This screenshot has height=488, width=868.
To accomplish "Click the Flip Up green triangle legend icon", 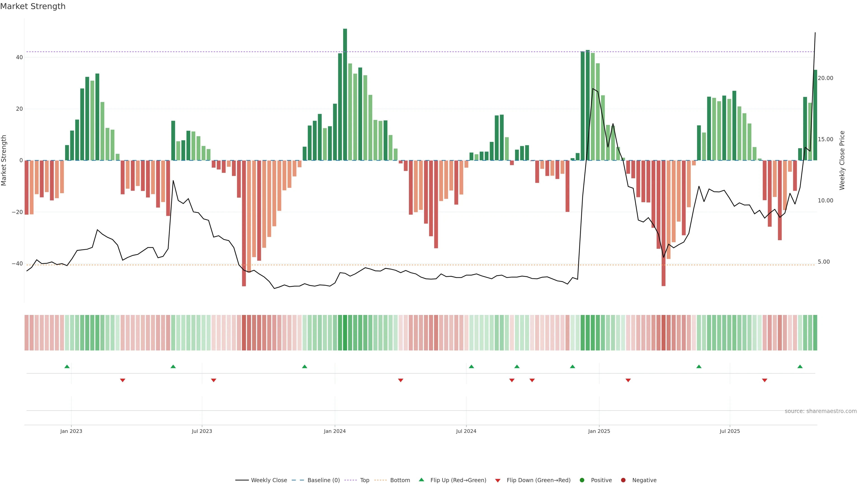I will 421,480.
